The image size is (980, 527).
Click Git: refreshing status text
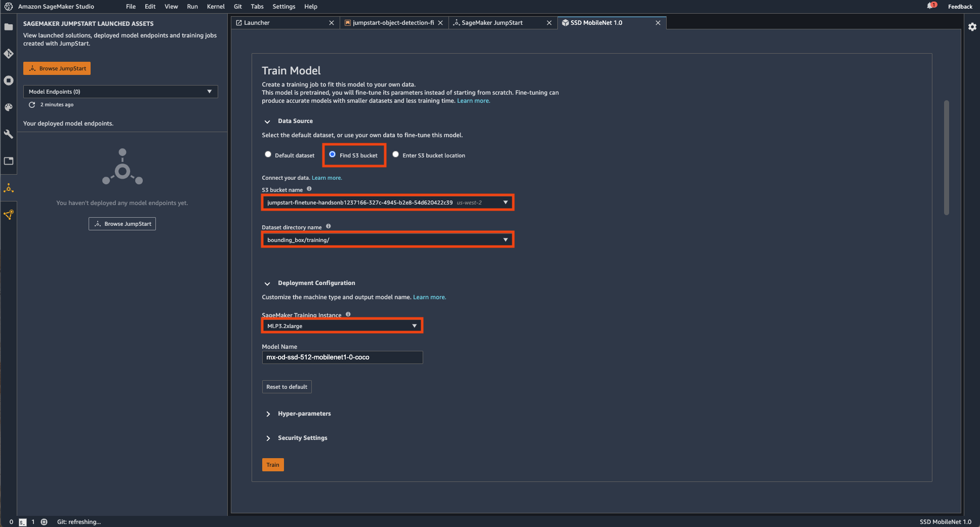click(79, 522)
